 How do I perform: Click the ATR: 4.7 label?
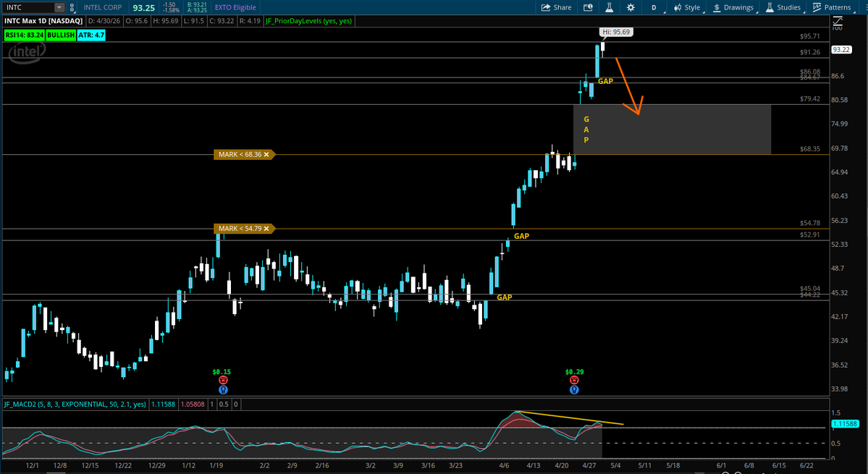[90, 35]
